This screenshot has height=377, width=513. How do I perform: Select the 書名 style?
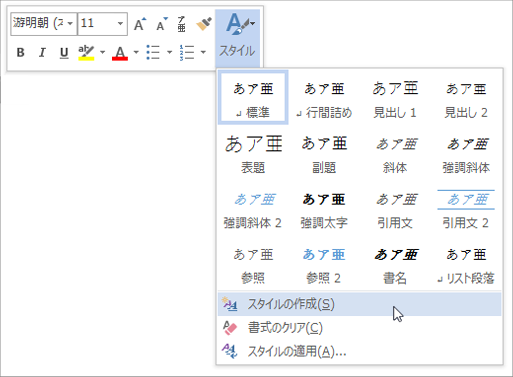395,264
